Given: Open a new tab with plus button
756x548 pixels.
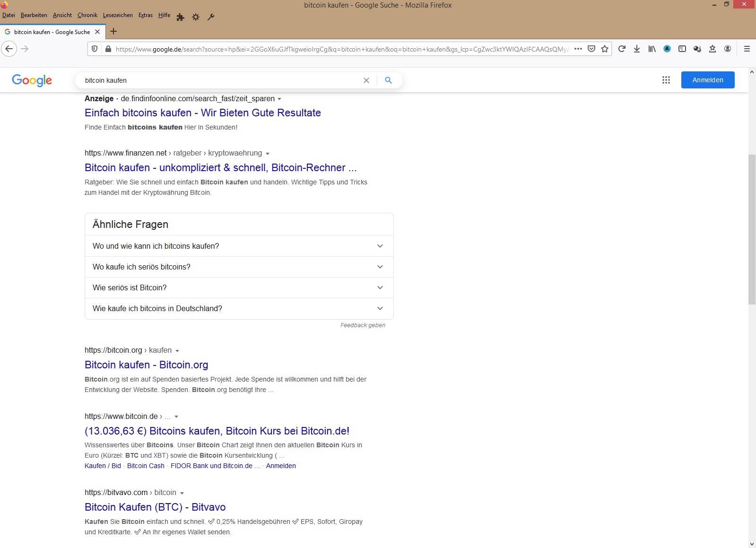Looking at the screenshot, I should click(x=113, y=32).
